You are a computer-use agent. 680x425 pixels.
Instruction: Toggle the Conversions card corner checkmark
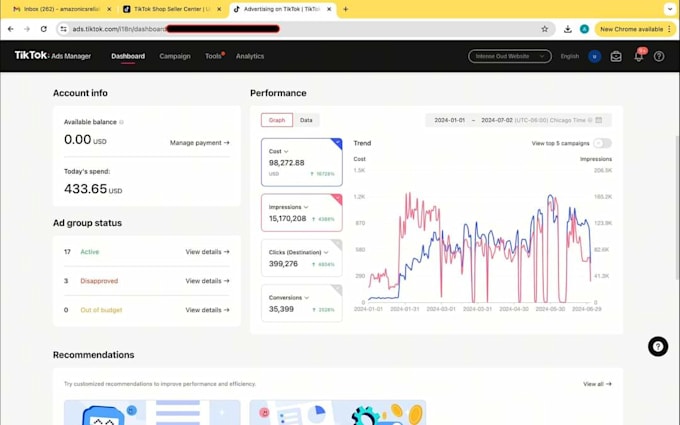tap(337, 289)
